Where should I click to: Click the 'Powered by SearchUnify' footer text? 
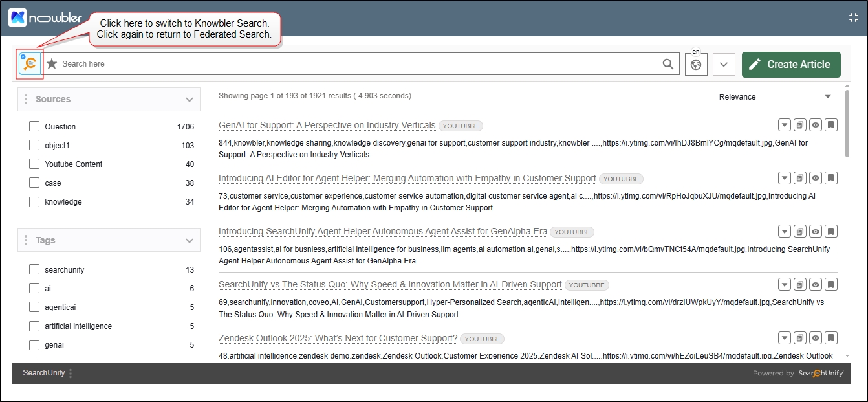(797, 373)
